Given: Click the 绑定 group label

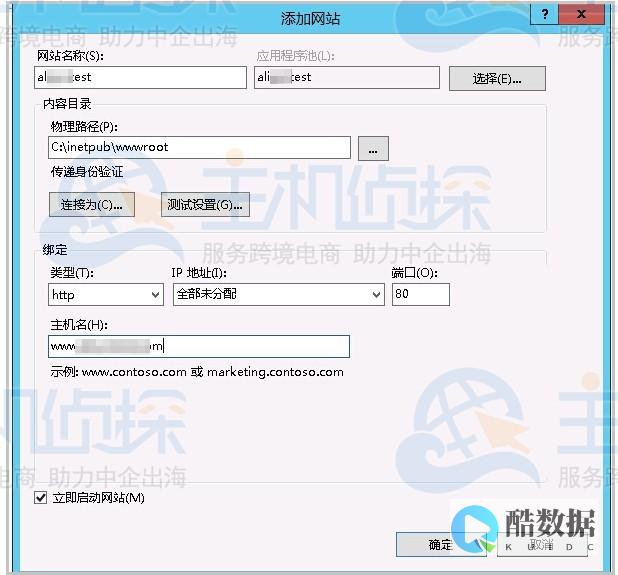Looking at the screenshot, I should point(55,249).
